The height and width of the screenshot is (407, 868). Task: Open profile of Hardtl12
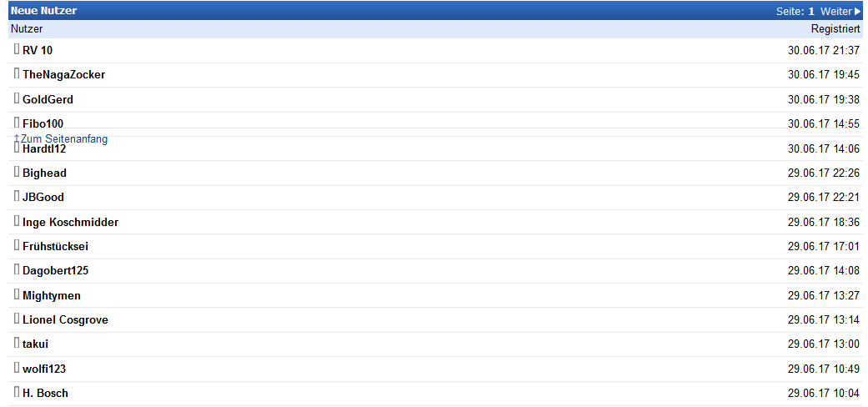coord(44,148)
